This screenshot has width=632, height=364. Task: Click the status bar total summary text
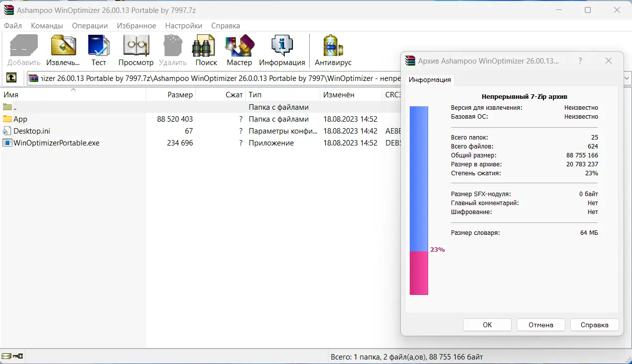pyautogui.click(x=407, y=357)
